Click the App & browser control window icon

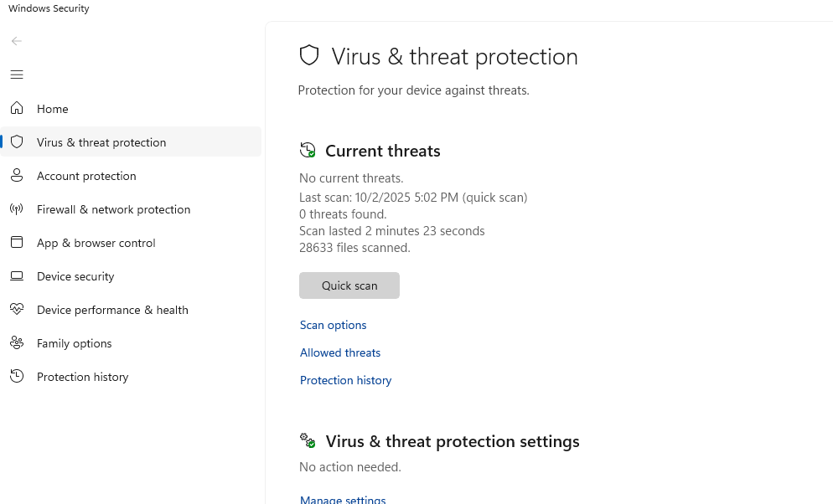point(17,243)
